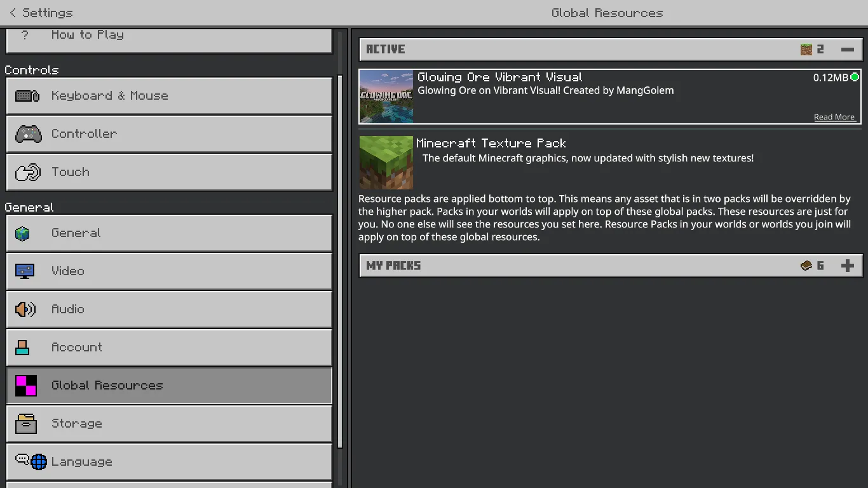Click the keyboard icon

(x=27, y=96)
